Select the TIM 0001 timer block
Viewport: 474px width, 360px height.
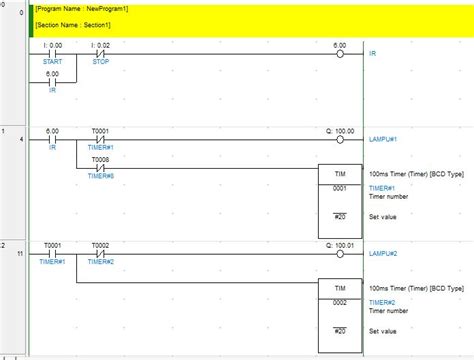pyautogui.click(x=340, y=201)
